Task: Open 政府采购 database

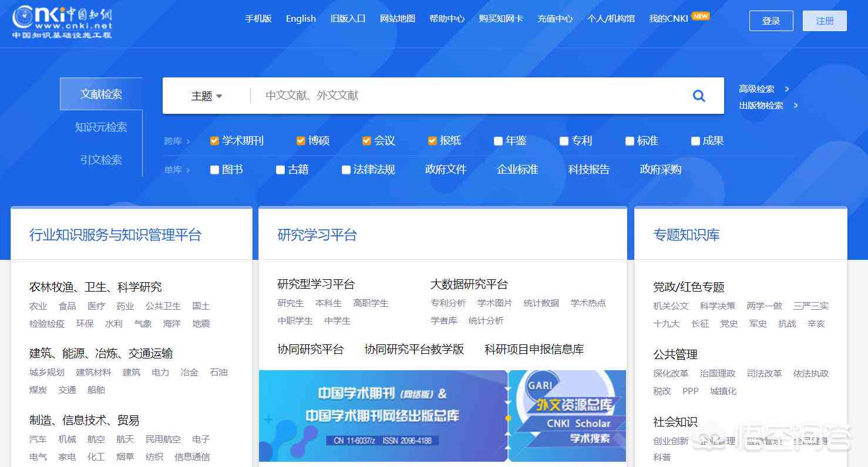Action: pyautogui.click(x=661, y=170)
